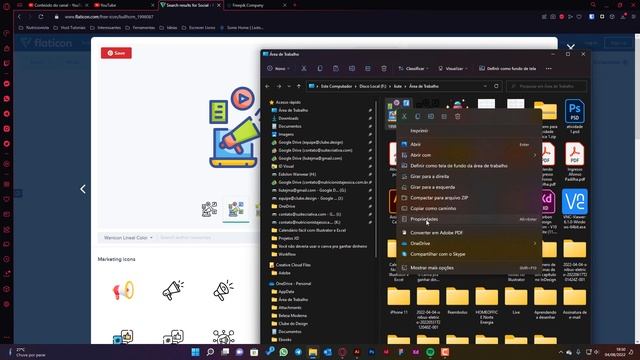Click the delete trash icon in Explorer toolbar
Viewport: 640px width, 360px height.
tap(384, 69)
